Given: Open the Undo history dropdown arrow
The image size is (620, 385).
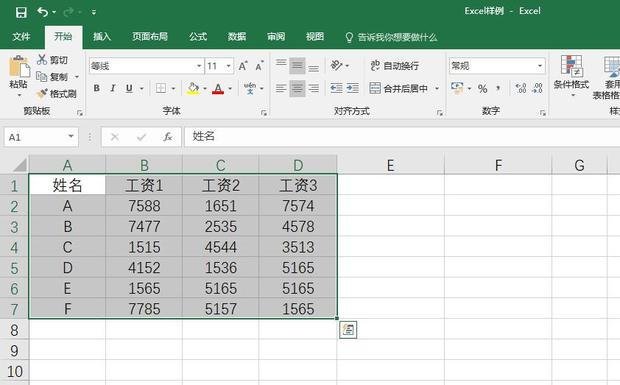Looking at the screenshot, I should [54, 13].
